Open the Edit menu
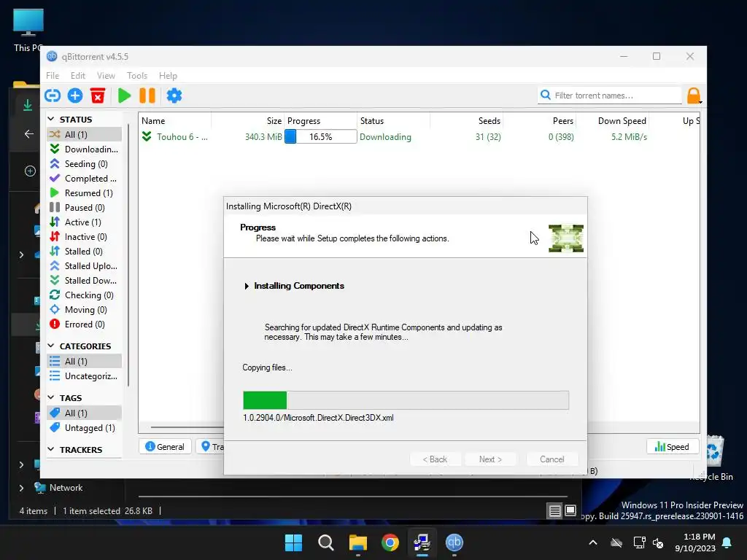The height and width of the screenshot is (560, 747). point(77,75)
